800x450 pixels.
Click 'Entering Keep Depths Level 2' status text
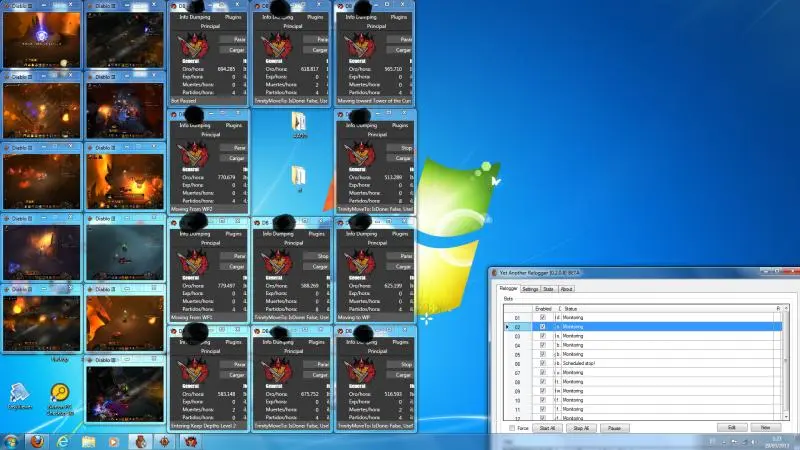204,426
